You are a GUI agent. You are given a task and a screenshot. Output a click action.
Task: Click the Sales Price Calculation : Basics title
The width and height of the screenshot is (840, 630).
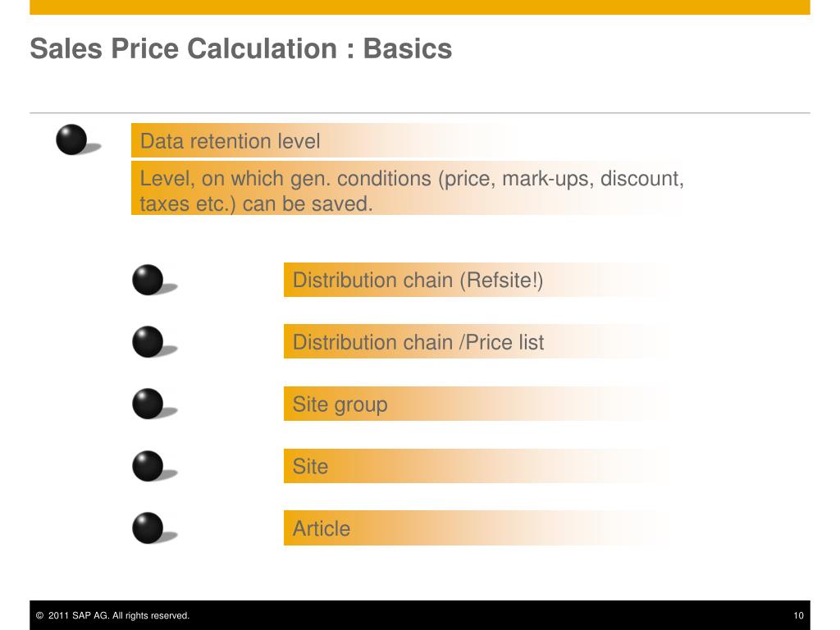(241, 48)
